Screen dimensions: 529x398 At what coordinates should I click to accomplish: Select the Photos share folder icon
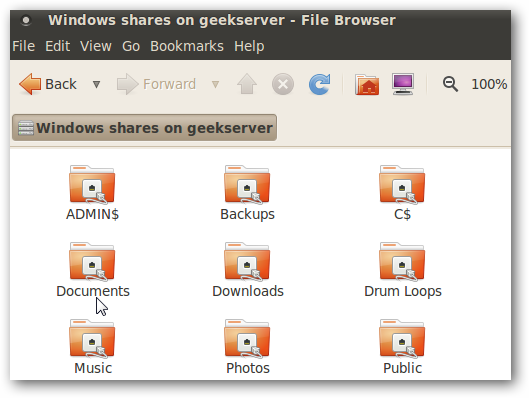click(247, 339)
